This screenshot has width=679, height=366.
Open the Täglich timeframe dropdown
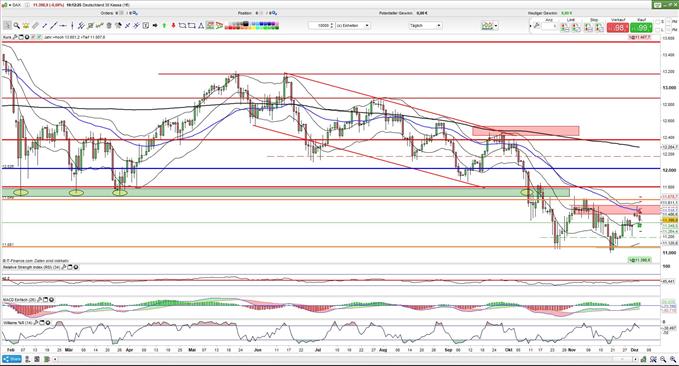[x=425, y=26]
